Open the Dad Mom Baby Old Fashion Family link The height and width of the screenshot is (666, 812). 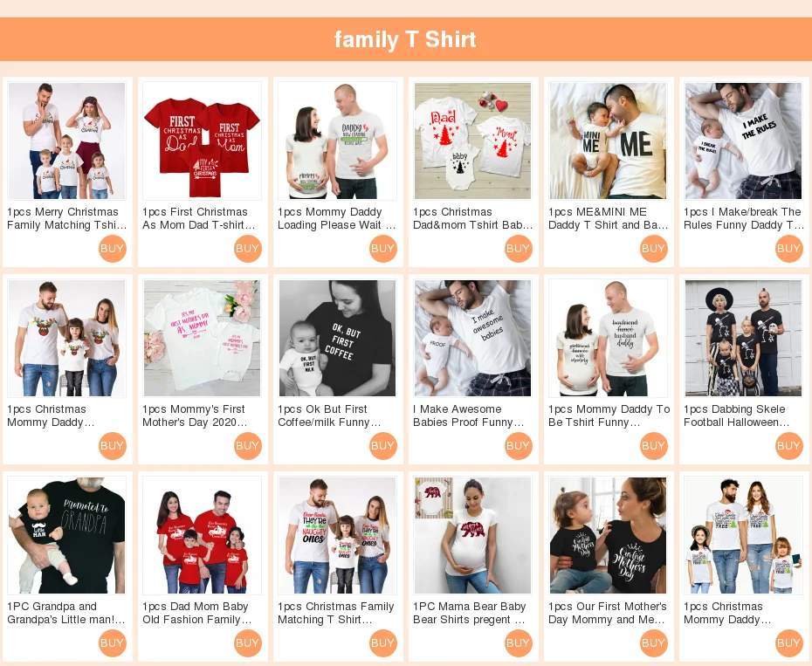[x=196, y=613]
